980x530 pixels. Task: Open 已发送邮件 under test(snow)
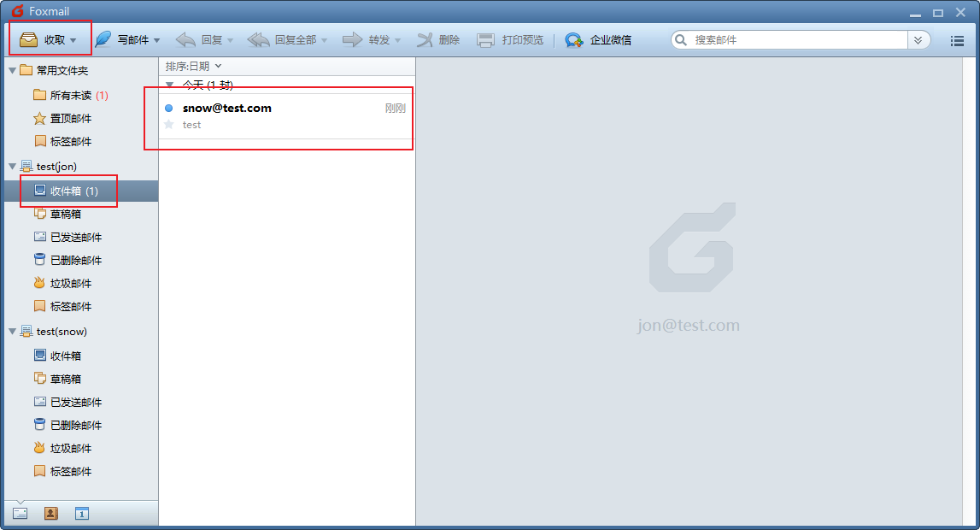click(67, 402)
